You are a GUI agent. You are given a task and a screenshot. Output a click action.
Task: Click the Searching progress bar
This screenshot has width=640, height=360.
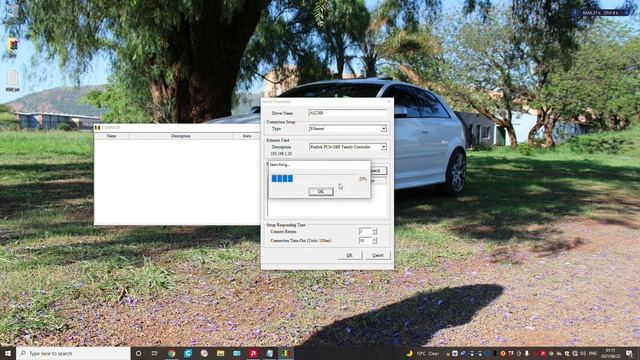pyautogui.click(x=313, y=178)
